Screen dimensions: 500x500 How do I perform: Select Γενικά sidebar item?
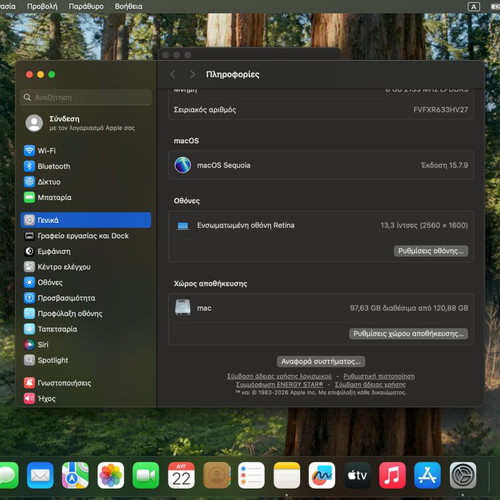coord(86,220)
